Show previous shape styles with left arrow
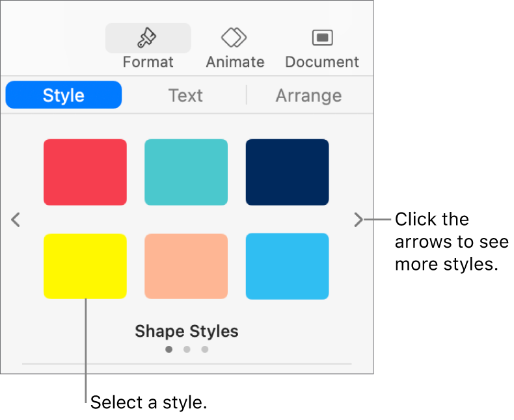514x420 pixels. coord(16,220)
